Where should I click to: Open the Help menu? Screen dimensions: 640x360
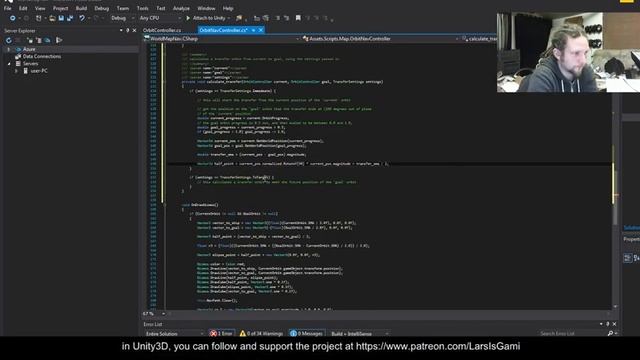coord(228,8)
